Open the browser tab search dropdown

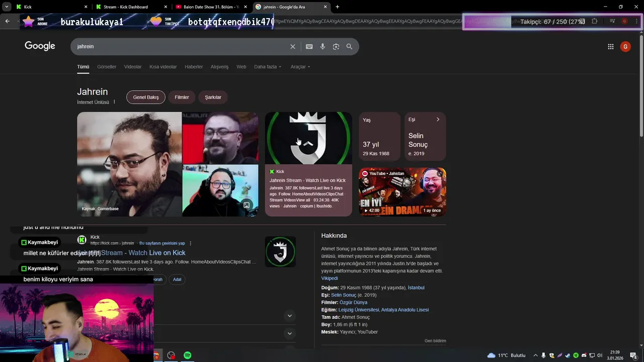[7, 7]
